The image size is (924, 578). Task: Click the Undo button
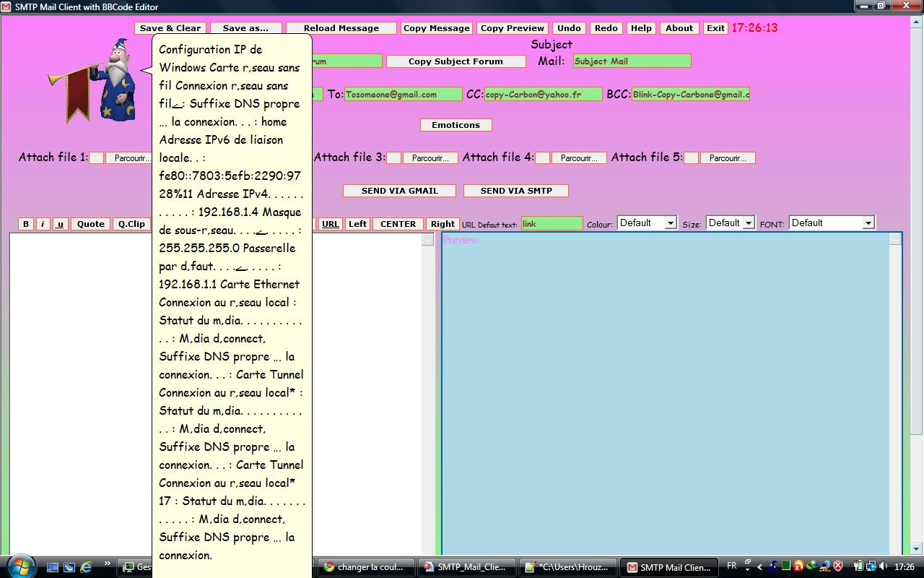569,28
